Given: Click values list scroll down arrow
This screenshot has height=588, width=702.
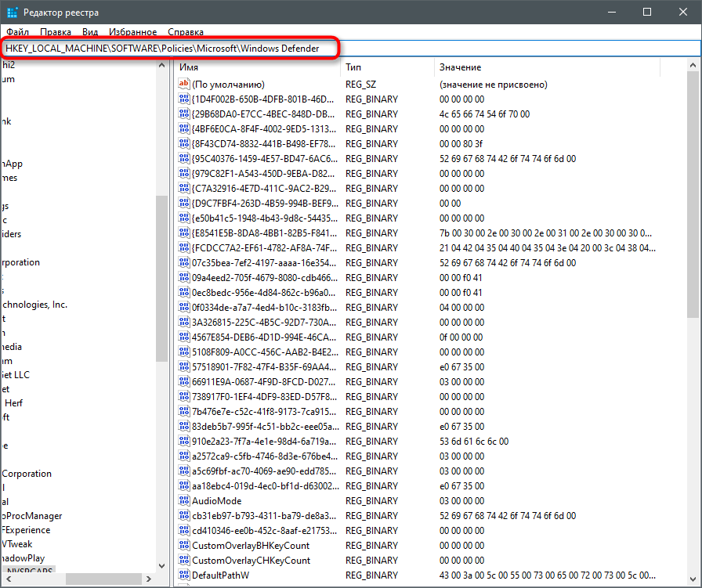Looking at the screenshot, I should pyautogui.click(x=693, y=579).
